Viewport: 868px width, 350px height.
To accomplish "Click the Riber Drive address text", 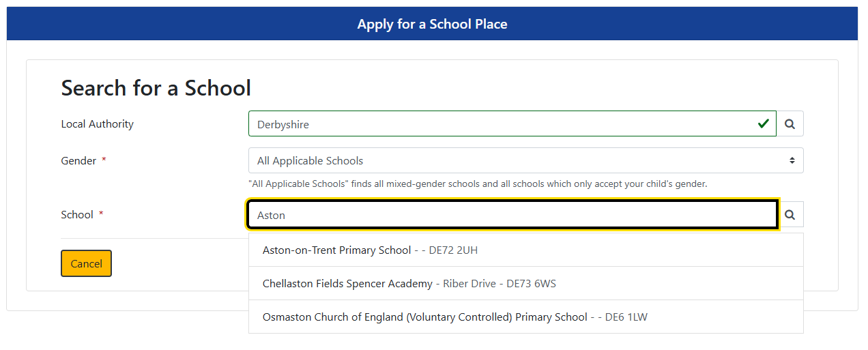I will pos(469,284).
